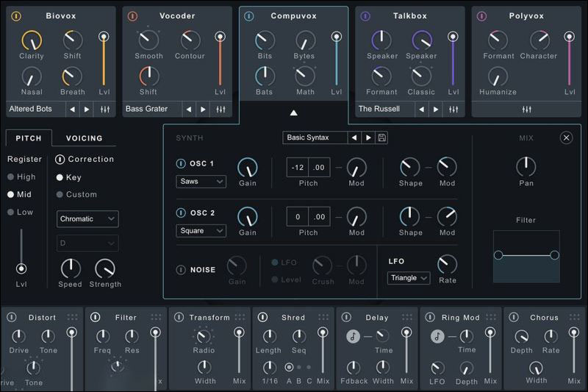The image size is (588, 392).
Task: Open Biovox advanced settings sliders icon
Action: point(105,110)
